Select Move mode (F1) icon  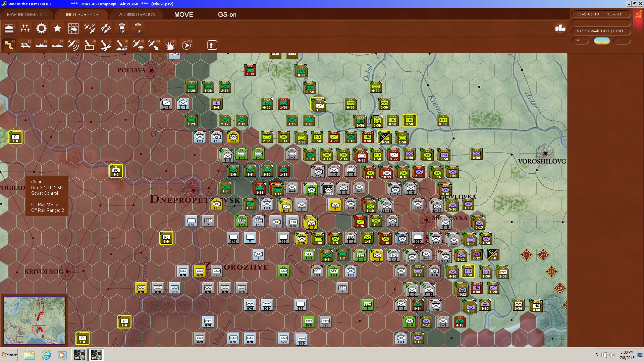click(9, 45)
